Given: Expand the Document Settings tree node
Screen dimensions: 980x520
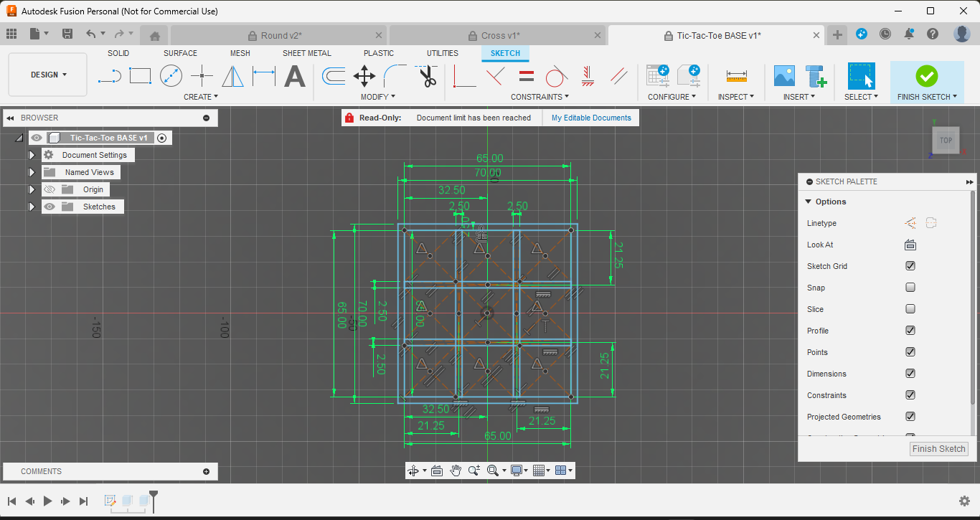Looking at the screenshot, I should point(32,155).
